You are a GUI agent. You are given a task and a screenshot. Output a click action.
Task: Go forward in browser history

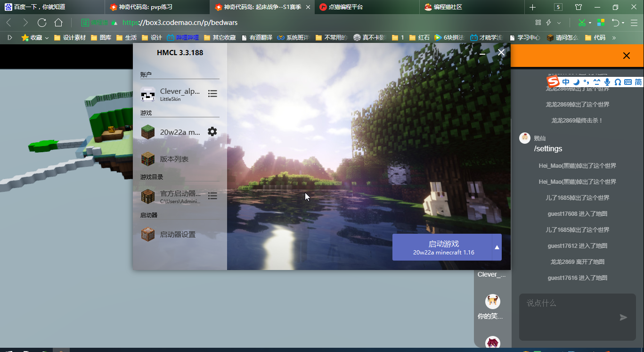click(25, 23)
